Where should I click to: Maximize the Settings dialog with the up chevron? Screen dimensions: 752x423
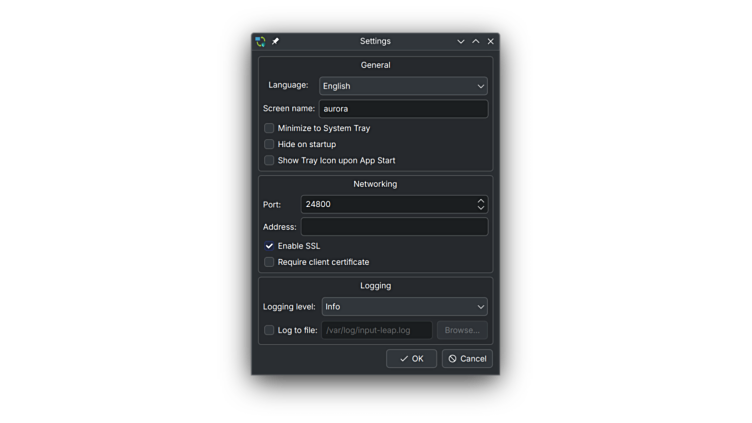476,42
